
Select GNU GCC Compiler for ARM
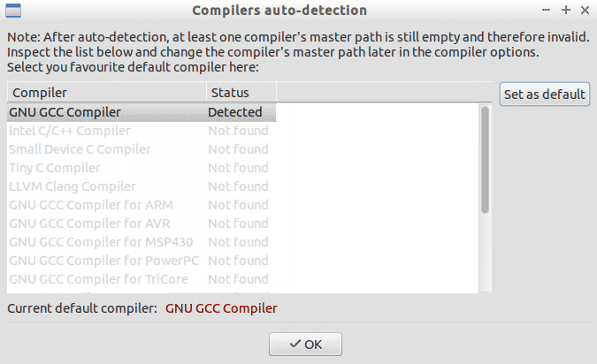pyautogui.click(x=91, y=205)
